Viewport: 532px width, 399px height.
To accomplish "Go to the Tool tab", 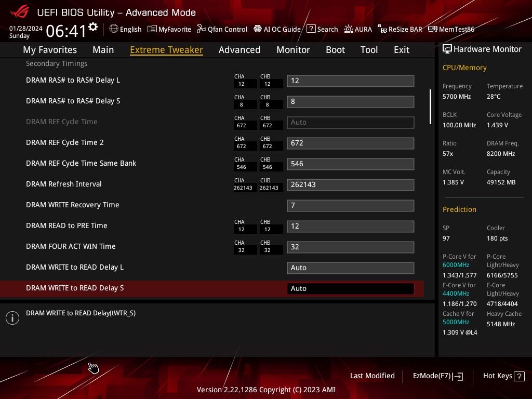I will click(x=369, y=50).
